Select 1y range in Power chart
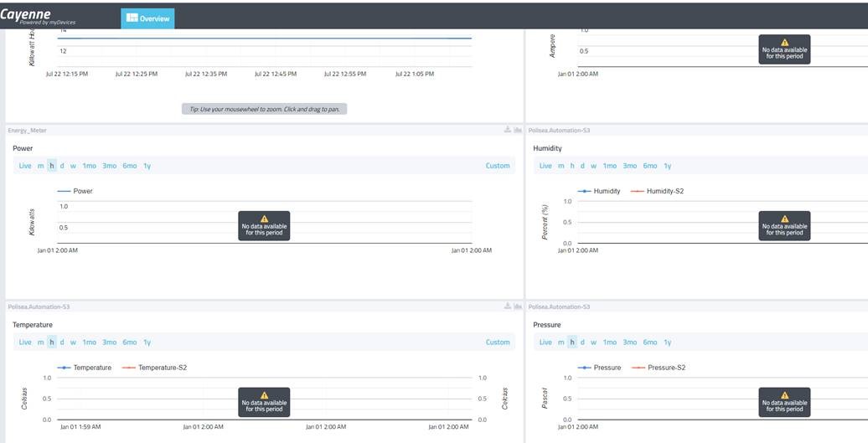The height and width of the screenshot is (443, 868). pos(147,165)
